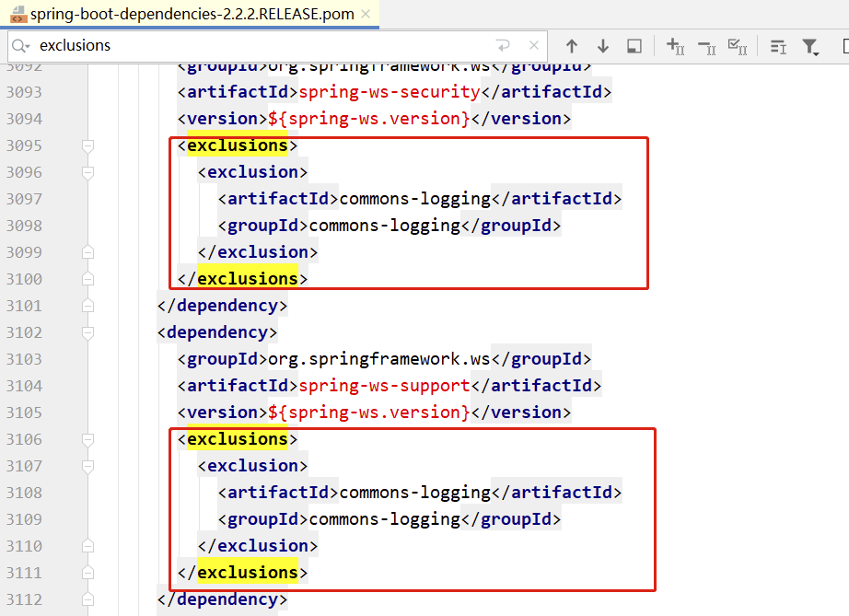Click line number 3094 in gutter
Viewport: 849px width, 616px height.
pyautogui.click(x=24, y=119)
